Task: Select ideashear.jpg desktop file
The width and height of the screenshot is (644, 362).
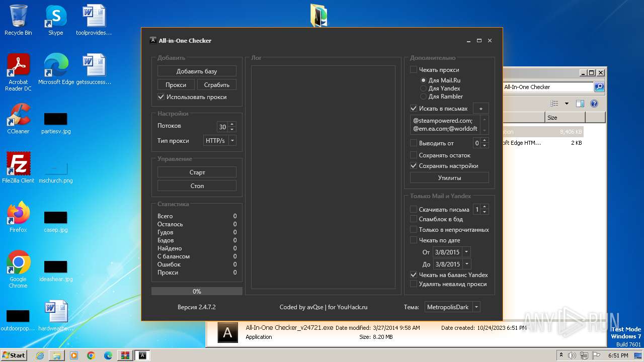Action: (56, 271)
